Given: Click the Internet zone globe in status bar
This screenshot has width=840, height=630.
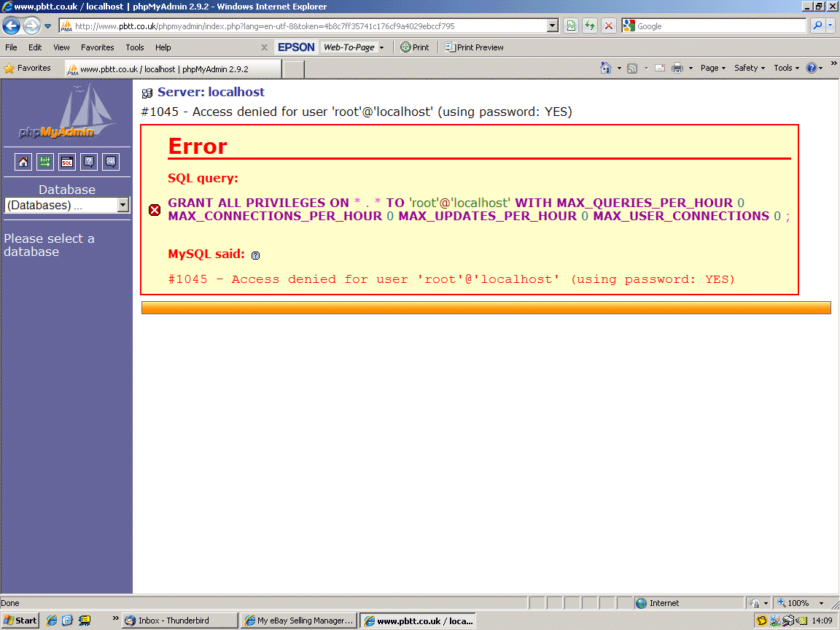Looking at the screenshot, I should click(641, 603).
